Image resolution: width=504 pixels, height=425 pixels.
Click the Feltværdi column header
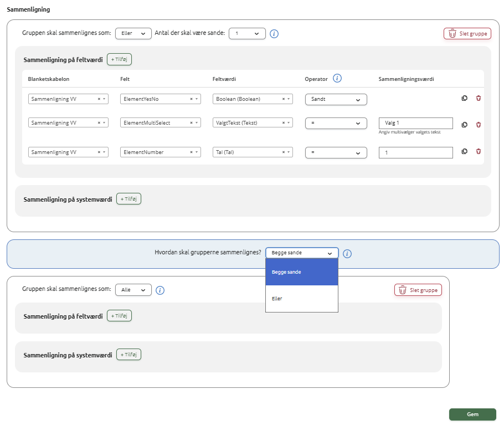tap(224, 79)
